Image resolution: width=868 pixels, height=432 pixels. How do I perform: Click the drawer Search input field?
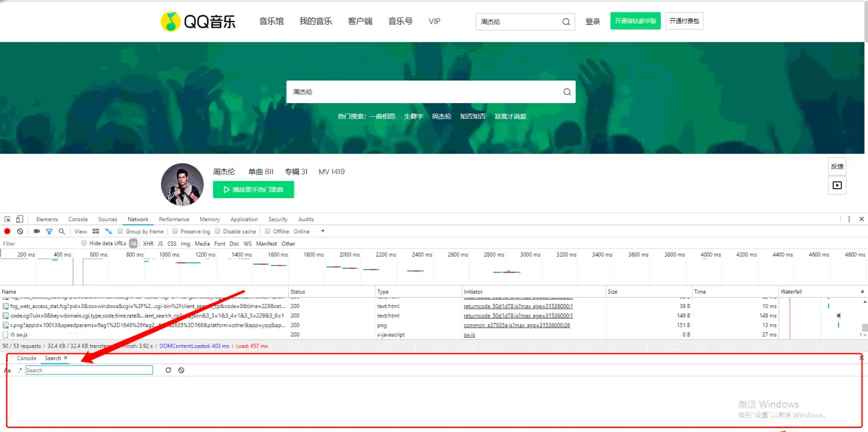pyautogui.click(x=89, y=370)
